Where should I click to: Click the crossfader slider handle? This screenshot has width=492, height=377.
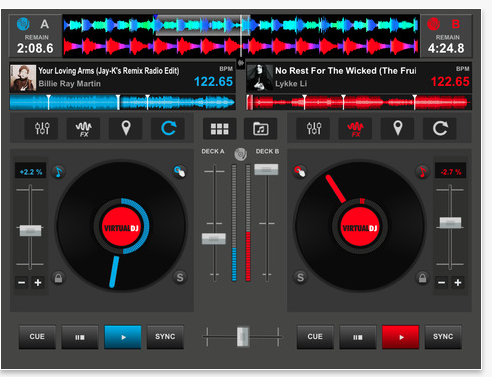243,337
